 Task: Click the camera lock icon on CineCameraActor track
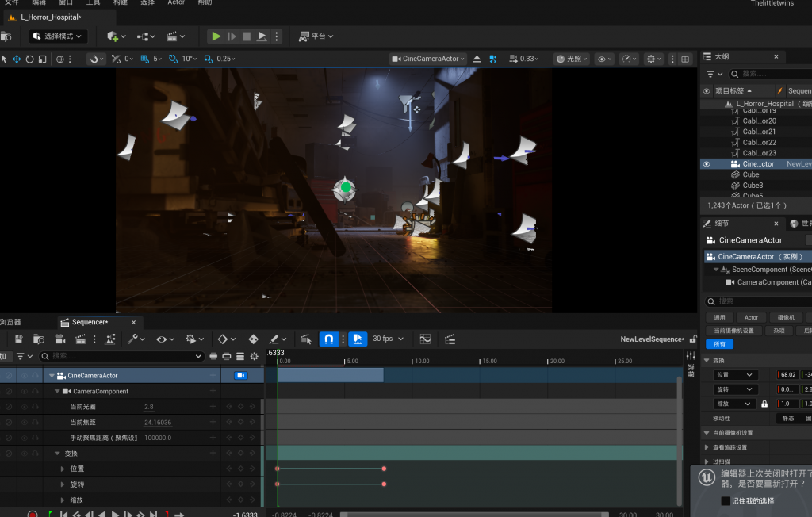click(241, 376)
